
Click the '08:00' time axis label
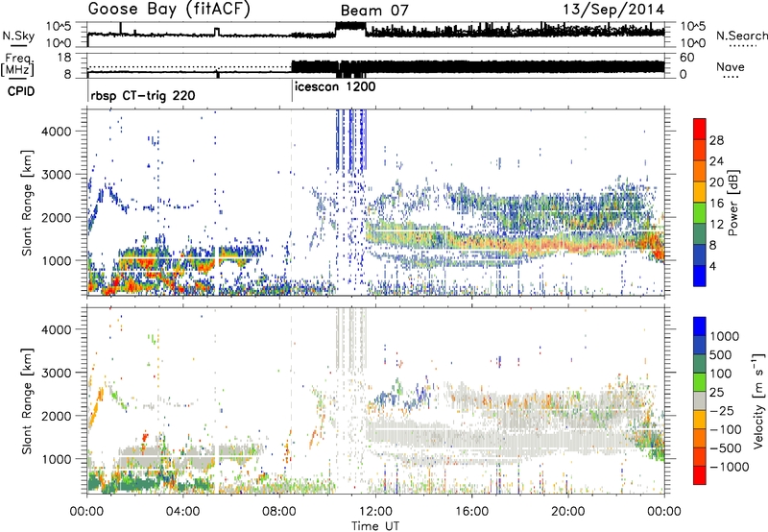click(278, 512)
